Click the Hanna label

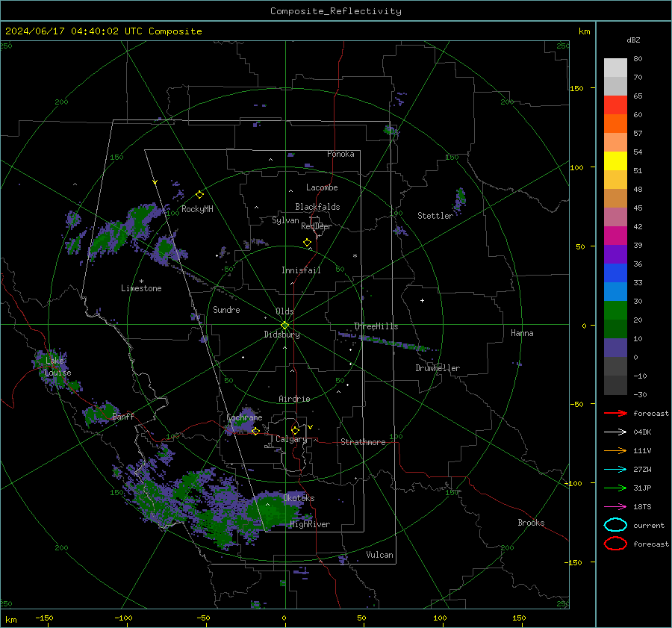(522, 333)
